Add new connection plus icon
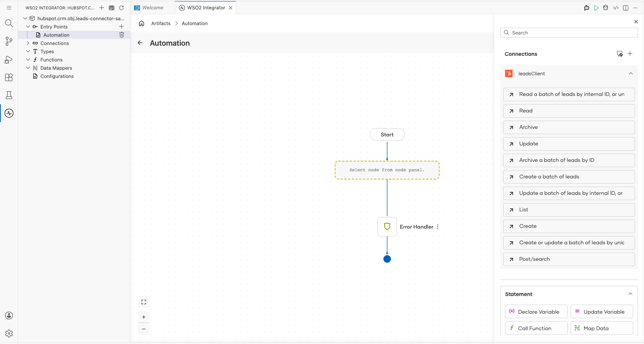This screenshot has height=344, width=644. click(630, 54)
